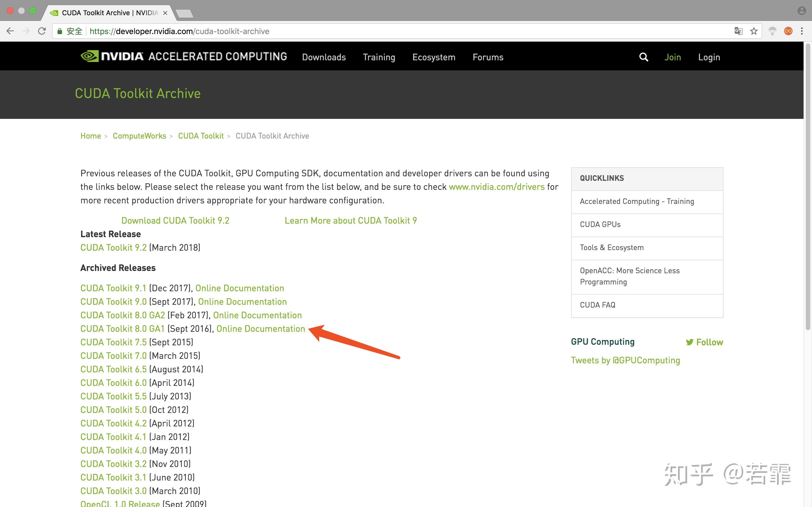The width and height of the screenshot is (812, 507).
Task: Click the user profile icon top right
Action: [802, 10]
